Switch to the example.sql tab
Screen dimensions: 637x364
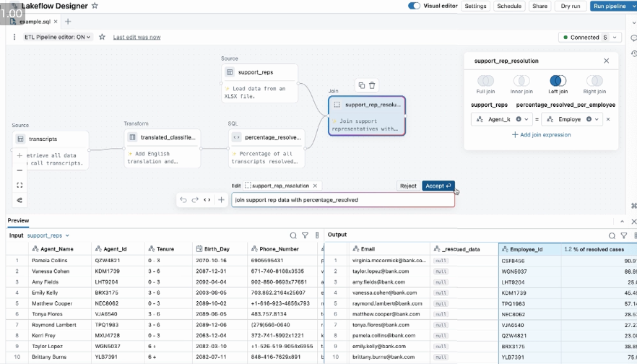[34, 22]
